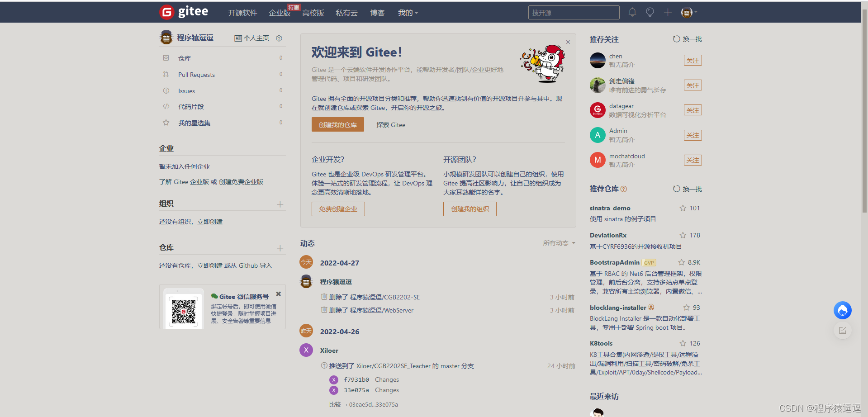Open 博客 in the top navigation
Viewport: 868px width, 417px height.
[377, 13]
